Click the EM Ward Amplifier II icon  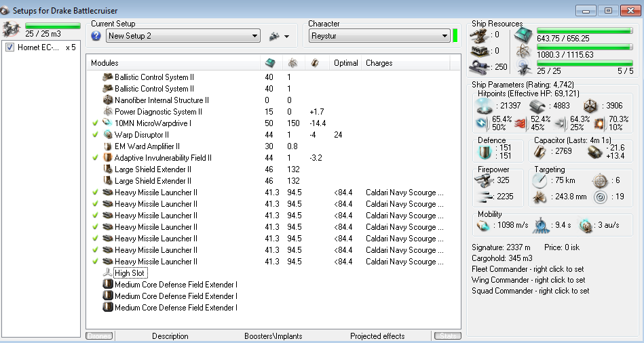[108, 146]
